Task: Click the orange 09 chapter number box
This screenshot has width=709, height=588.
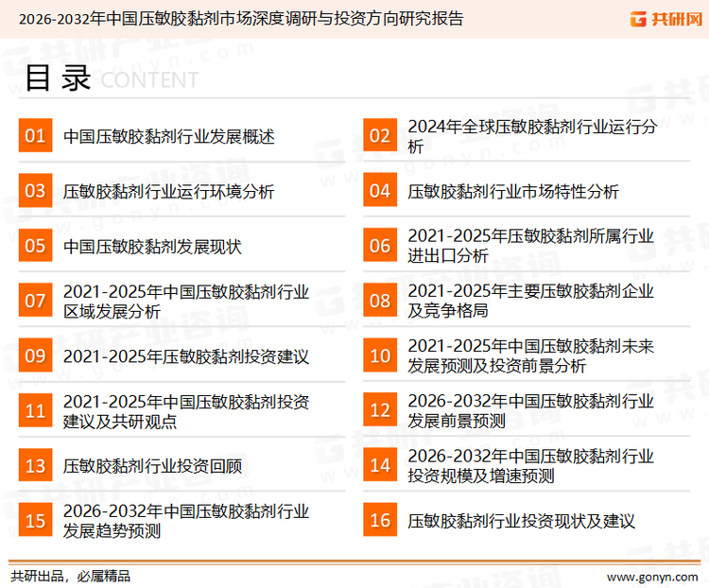Action: (x=35, y=355)
